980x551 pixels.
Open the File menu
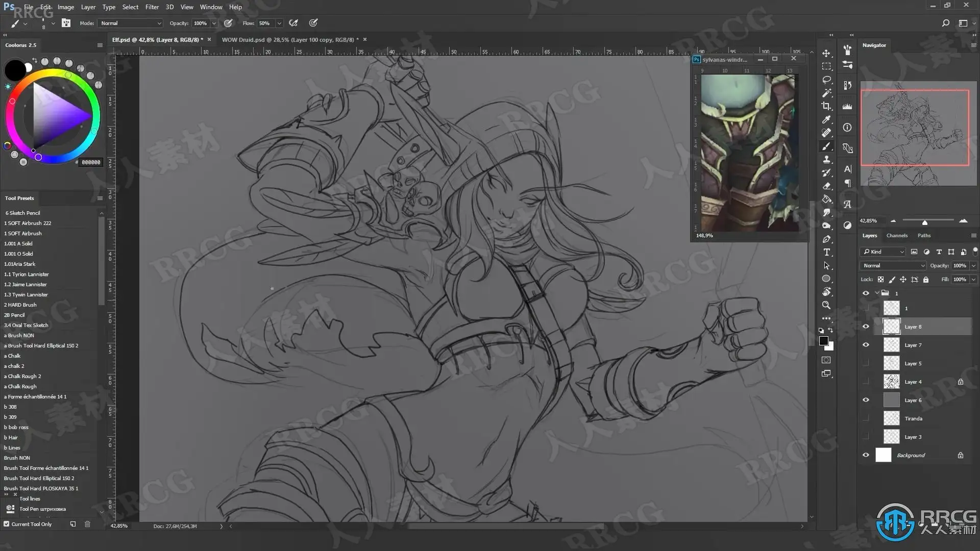[x=29, y=7]
